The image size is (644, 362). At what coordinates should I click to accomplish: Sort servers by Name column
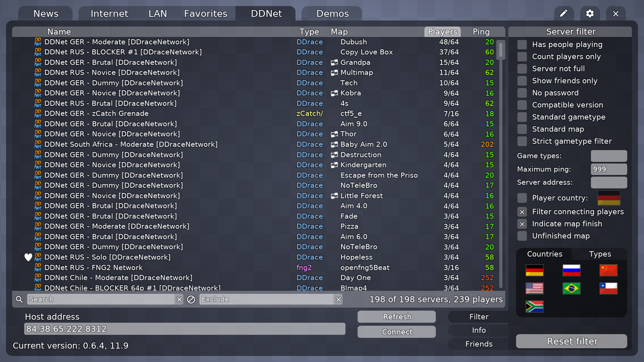pos(59,32)
